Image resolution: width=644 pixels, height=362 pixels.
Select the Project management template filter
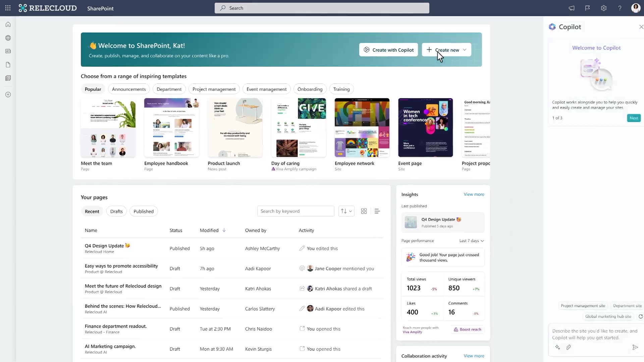click(214, 89)
